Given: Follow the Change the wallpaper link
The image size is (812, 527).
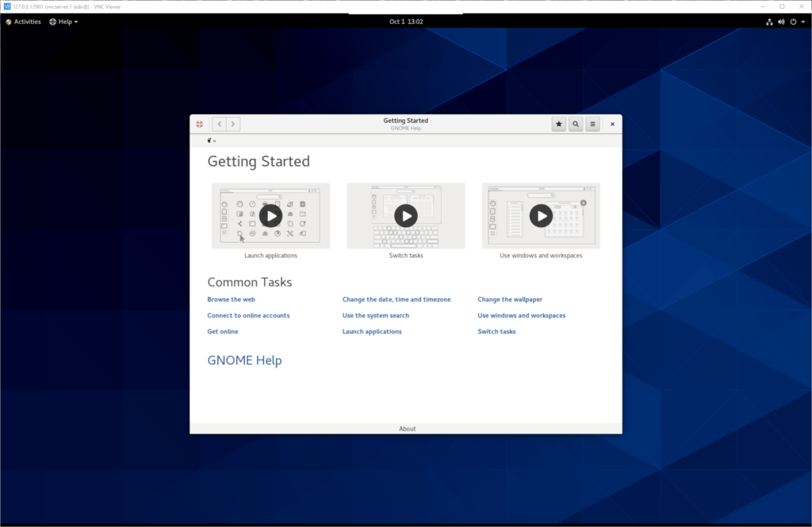Looking at the screenshot, I should coord(510,299).
